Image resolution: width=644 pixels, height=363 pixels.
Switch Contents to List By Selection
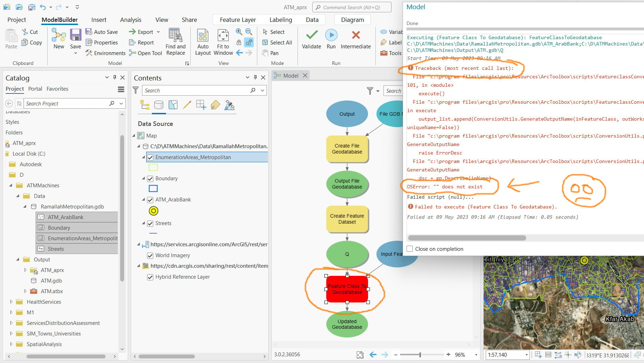point(173,105)
